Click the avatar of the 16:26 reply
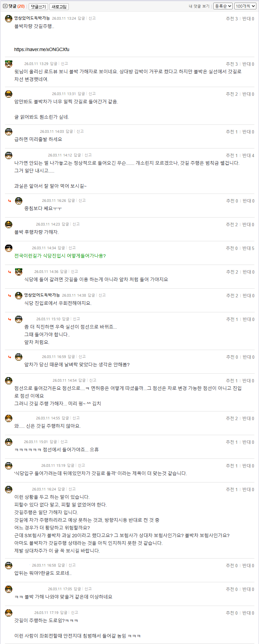259x644 pixels. click(x=19, y=201)
